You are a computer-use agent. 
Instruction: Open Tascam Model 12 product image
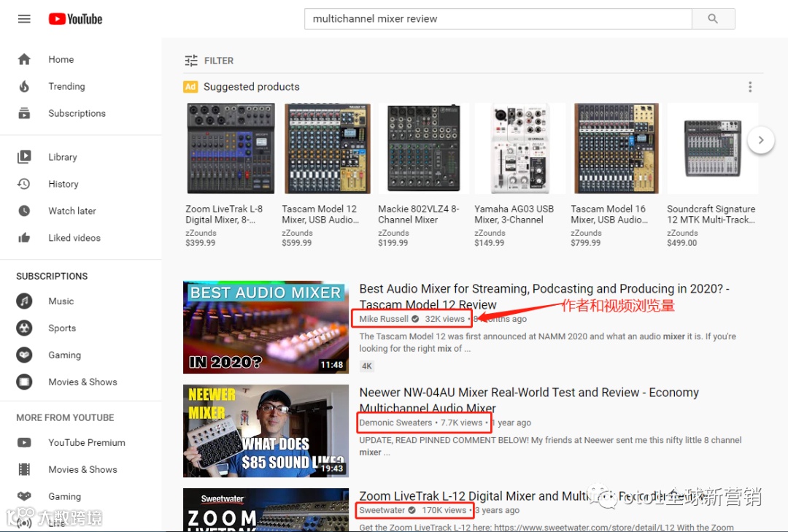coord(327,148)
